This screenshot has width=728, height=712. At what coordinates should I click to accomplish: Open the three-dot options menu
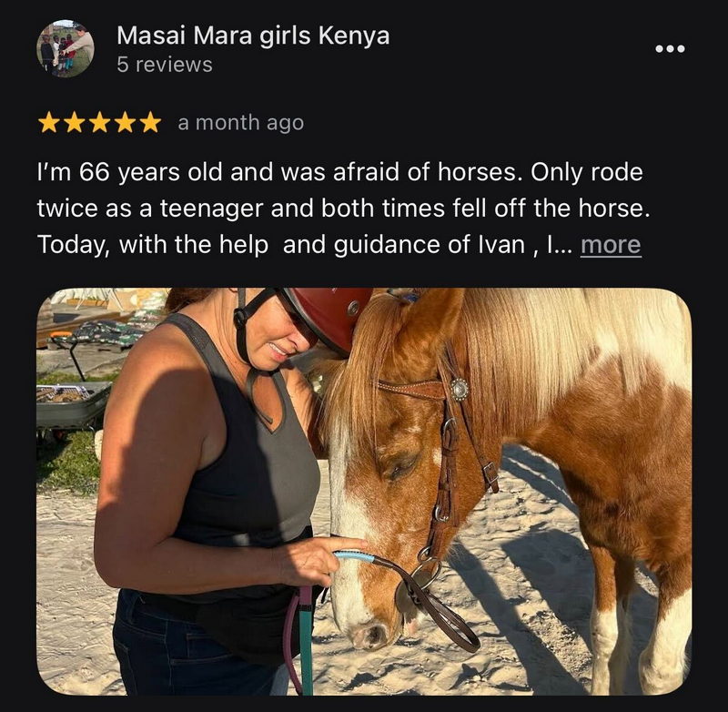[670, 48]
